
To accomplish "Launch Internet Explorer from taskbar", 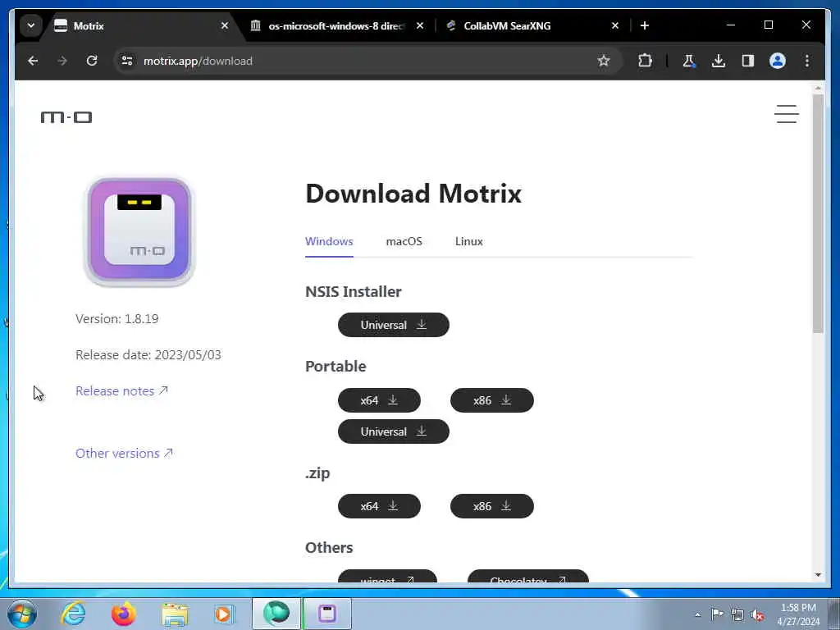I will (x=73, y=614).
